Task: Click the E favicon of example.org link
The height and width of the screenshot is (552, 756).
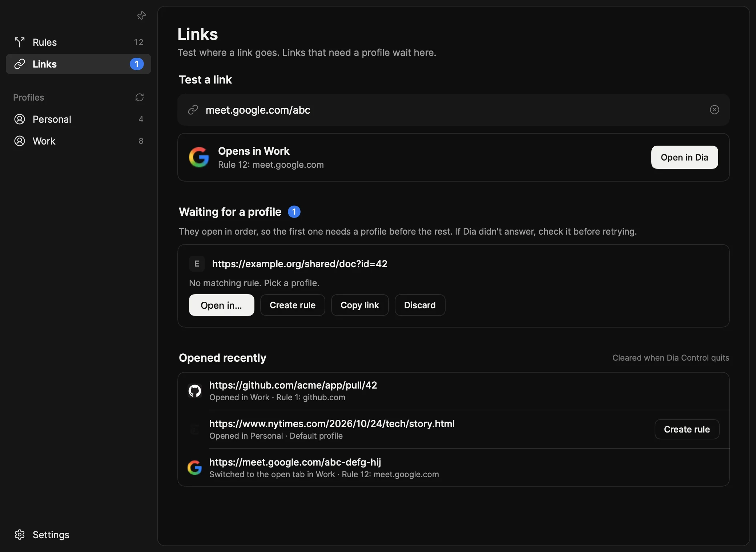Action: 197,264
